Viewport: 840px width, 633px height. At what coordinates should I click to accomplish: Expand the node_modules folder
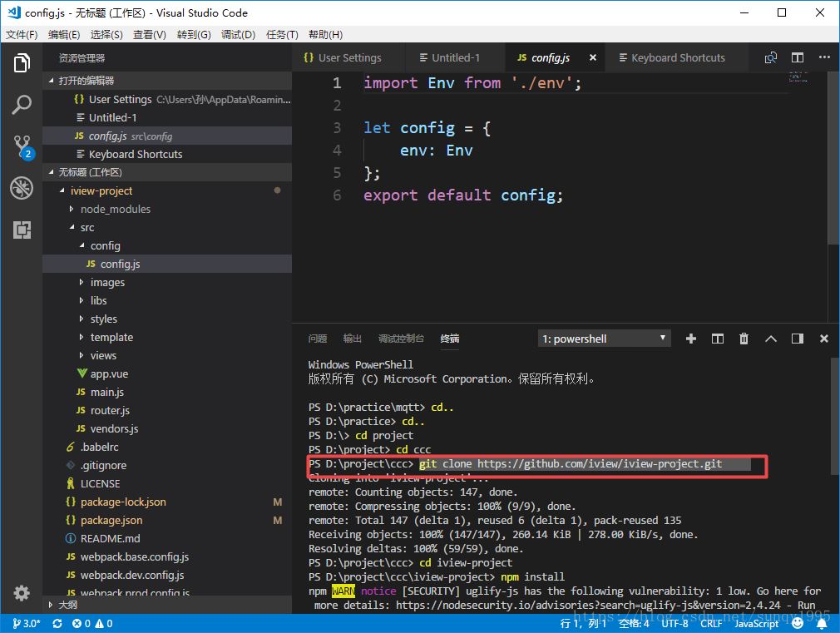point(115,209)
